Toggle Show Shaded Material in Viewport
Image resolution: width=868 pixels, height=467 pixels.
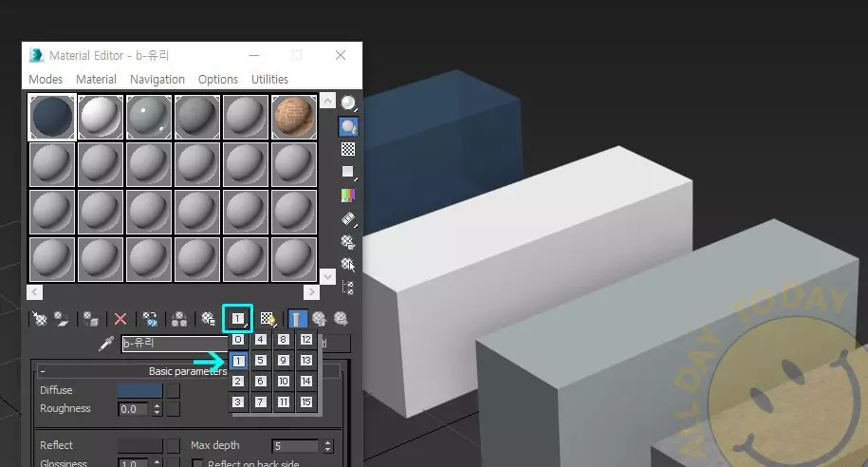[x=268, y=319]
